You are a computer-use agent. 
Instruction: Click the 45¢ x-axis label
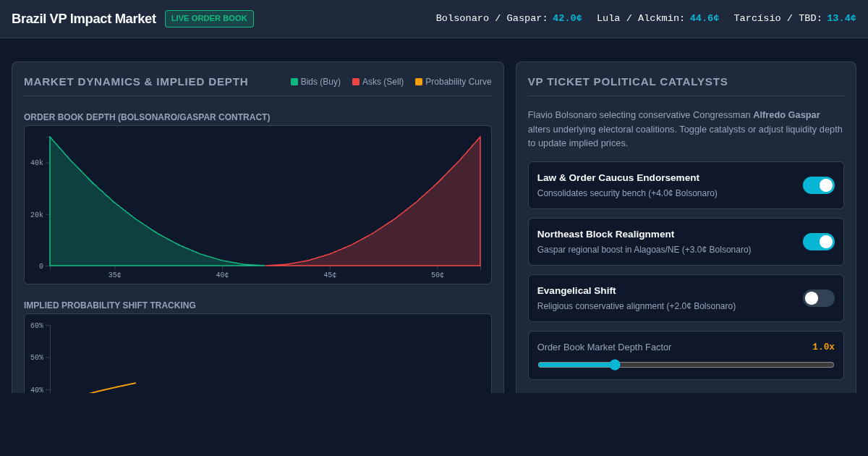point(330,275)
